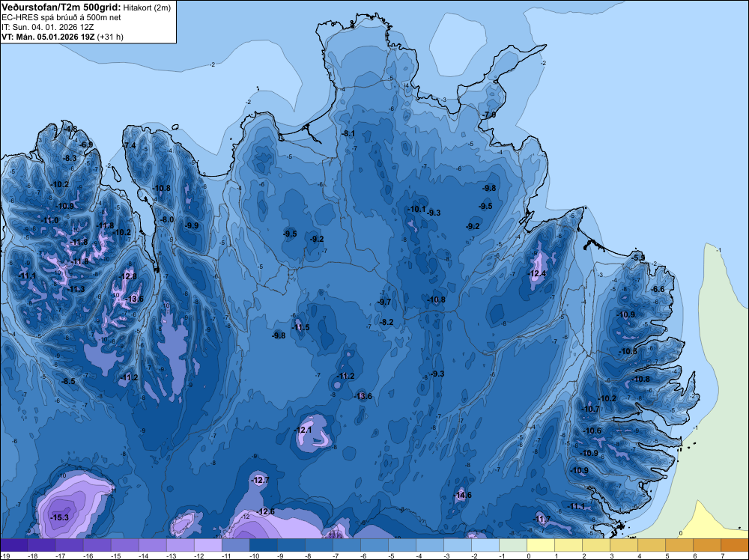Screen dimensions: 749x560
Task: Click the -14.6 temperature value
Action: point(462,495)
